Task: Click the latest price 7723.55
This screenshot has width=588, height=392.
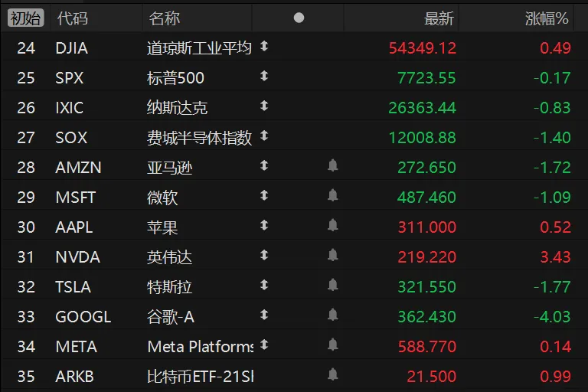Action: (x=426, y=78)
